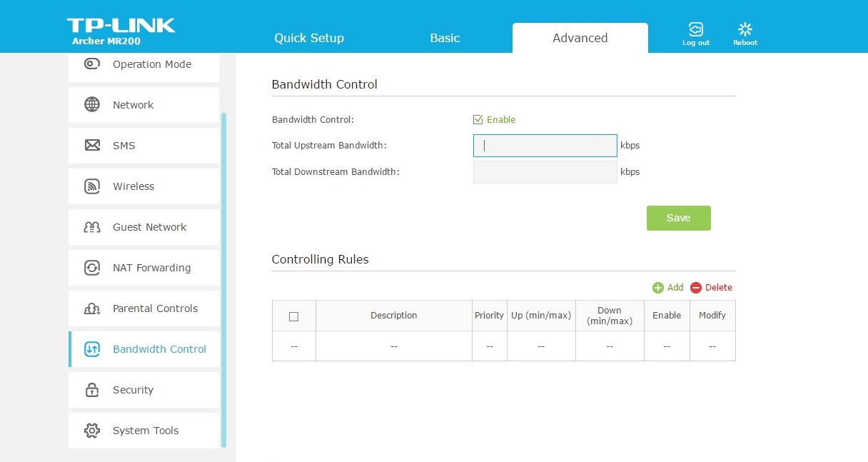Click the Wireless signal icon

pos(92,186)
